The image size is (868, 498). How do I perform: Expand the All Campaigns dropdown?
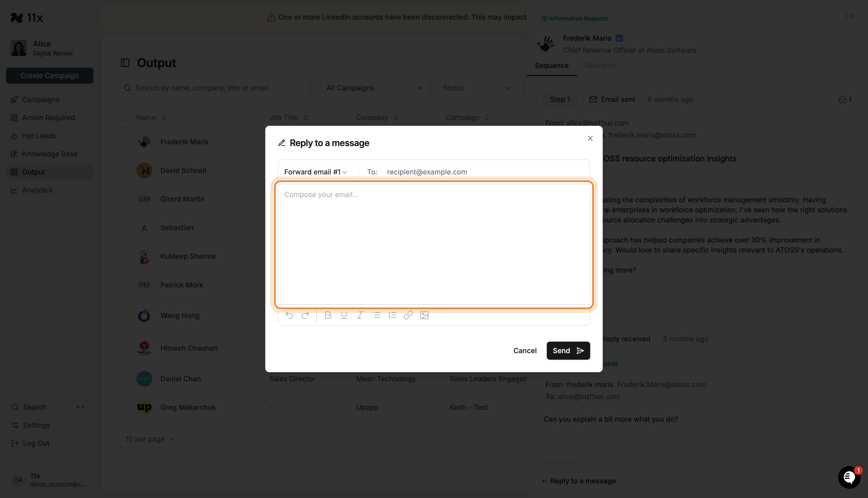375,88
